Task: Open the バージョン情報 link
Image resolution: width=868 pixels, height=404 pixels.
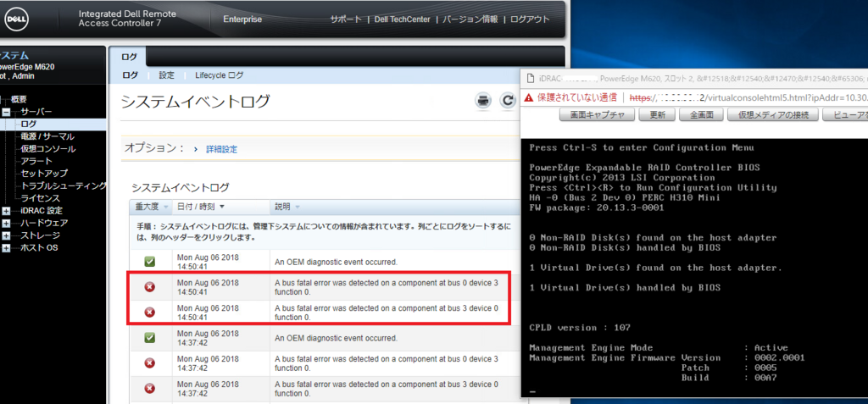Action: click(470, 19)
